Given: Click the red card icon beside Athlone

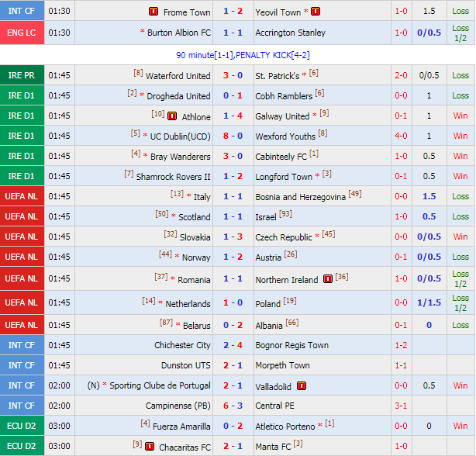Looking at the screenshot, I should coord(172,116).
